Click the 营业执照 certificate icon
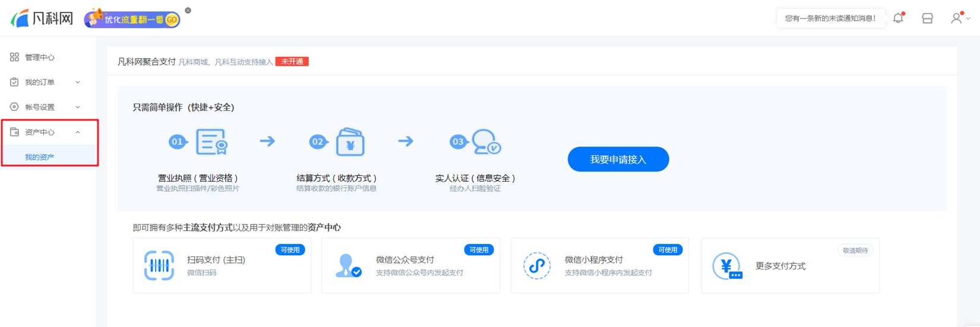The width and height of the screenshot is (980, 327). tap(212, 142)
